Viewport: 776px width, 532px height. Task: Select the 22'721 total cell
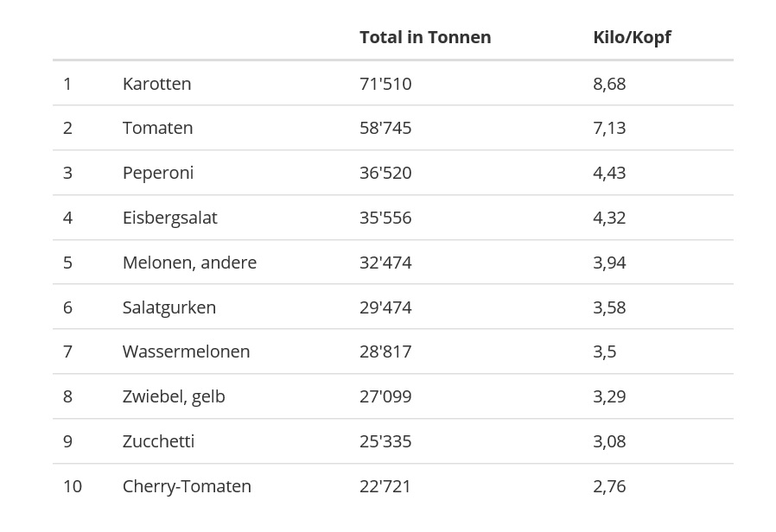pyautogui.click(x=385, y=486)
